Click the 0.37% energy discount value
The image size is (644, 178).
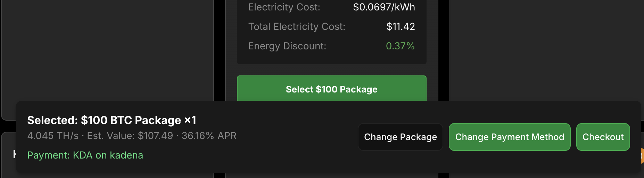click(400, 46)
